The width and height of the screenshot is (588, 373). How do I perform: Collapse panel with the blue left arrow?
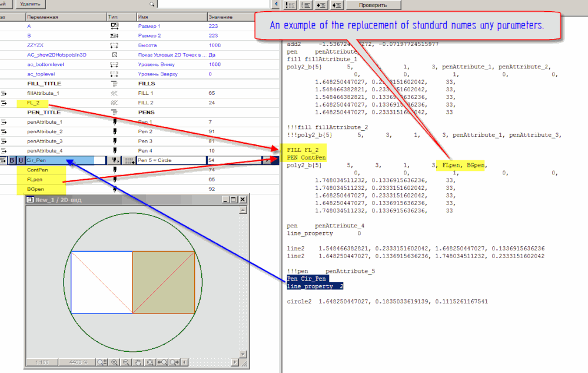(x=276, y=5)
